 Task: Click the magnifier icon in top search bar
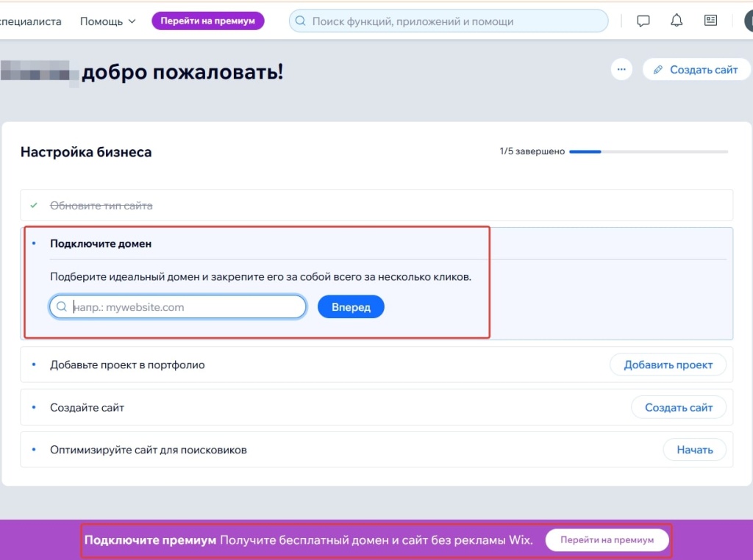pos(300,21)
